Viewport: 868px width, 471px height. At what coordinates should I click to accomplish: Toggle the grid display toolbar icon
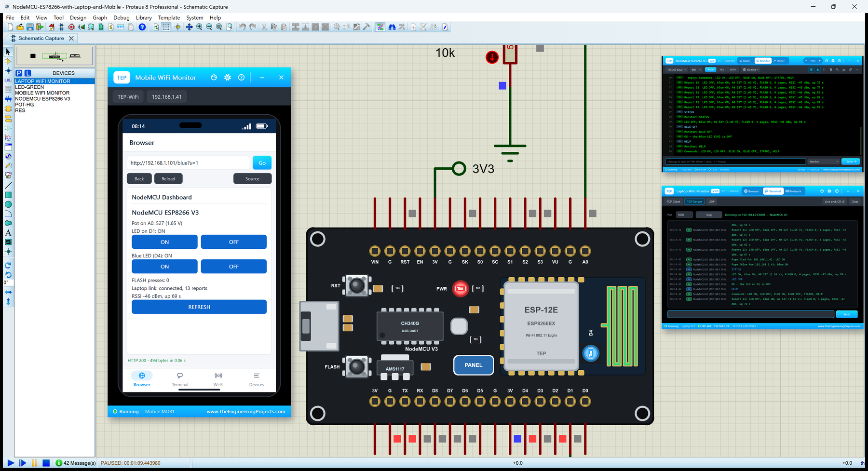coord(166,27)
